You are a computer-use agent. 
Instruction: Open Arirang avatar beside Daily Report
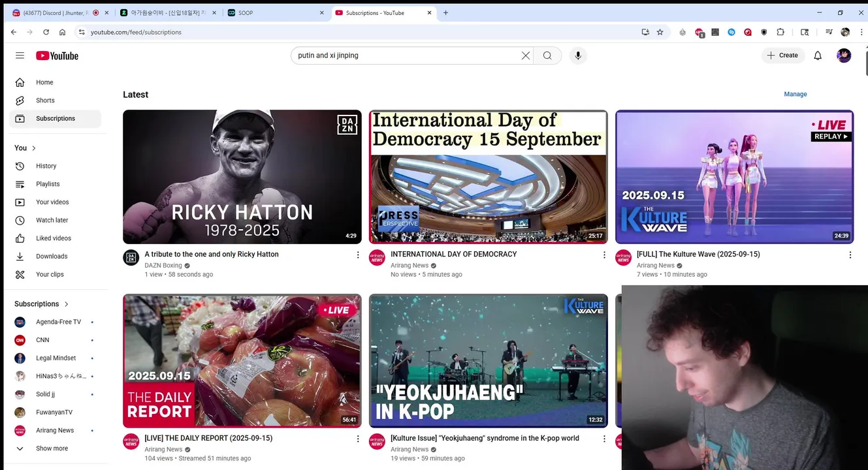[131, 441]
